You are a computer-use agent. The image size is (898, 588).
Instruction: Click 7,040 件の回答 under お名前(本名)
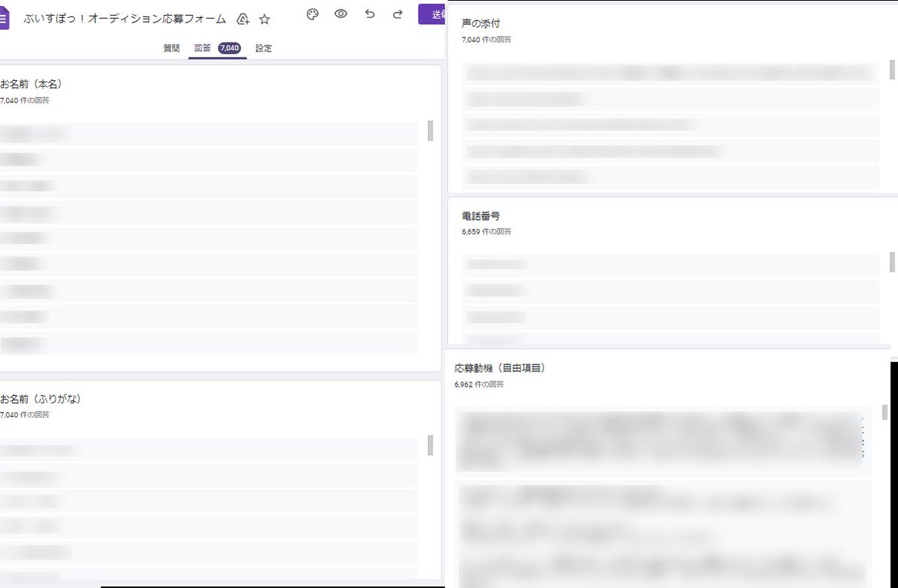25,100
